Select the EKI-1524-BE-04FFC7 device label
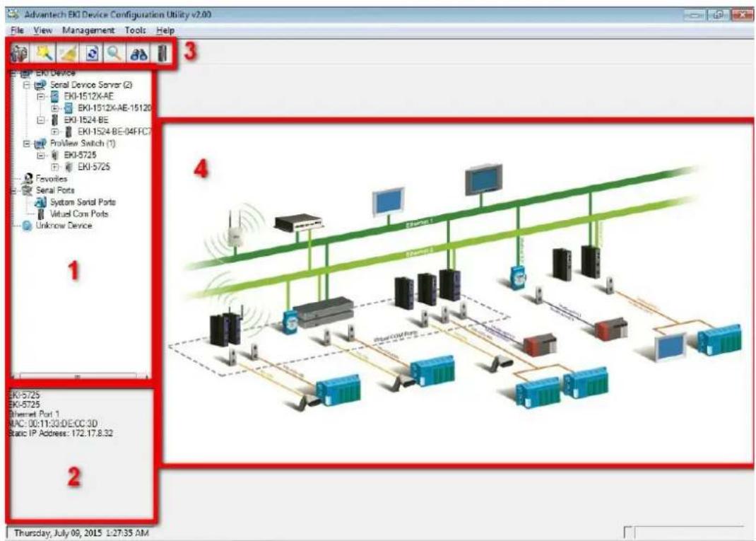 (x=114, y=132)
